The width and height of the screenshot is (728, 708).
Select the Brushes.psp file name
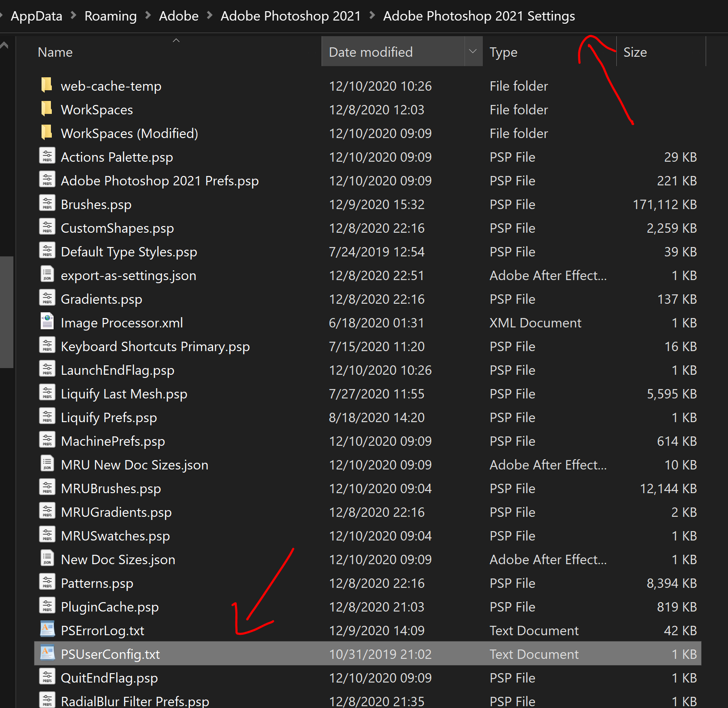[96, 204]
